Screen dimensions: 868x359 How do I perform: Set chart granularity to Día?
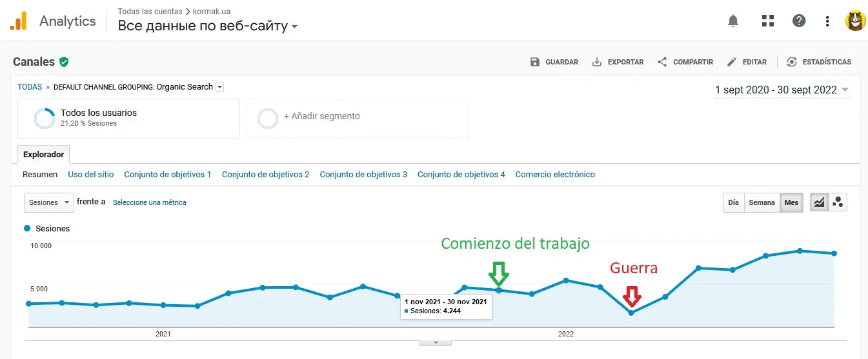733,202
